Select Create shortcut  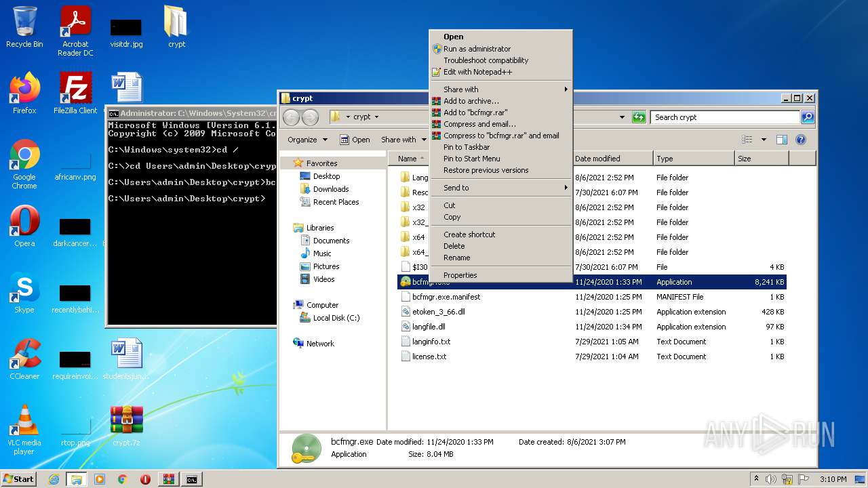tap(500, 235)
